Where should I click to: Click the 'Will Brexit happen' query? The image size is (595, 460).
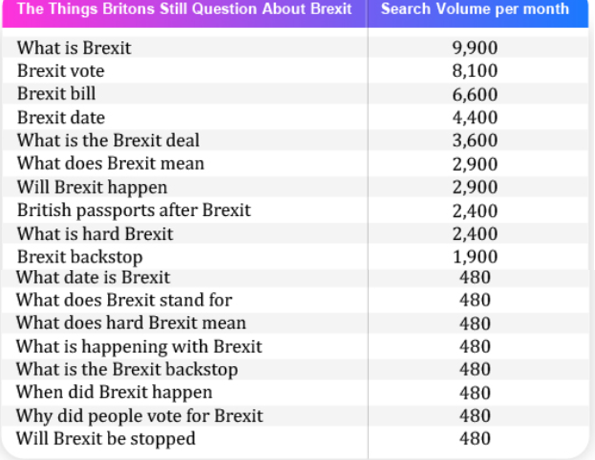coord(92,187)
